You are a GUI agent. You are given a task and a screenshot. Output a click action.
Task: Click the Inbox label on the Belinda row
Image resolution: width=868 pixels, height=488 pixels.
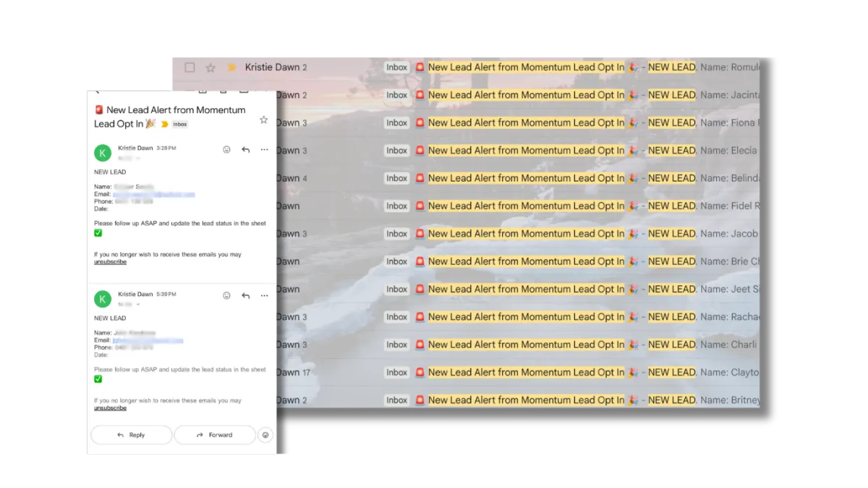(x=396, y=178)
